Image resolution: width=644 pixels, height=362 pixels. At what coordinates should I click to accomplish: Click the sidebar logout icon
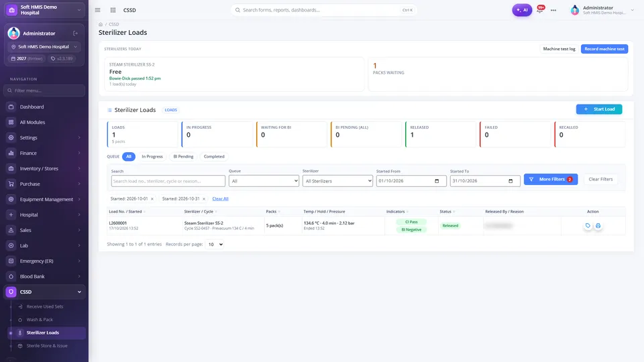pyautogui.click(x=76, y=34)
